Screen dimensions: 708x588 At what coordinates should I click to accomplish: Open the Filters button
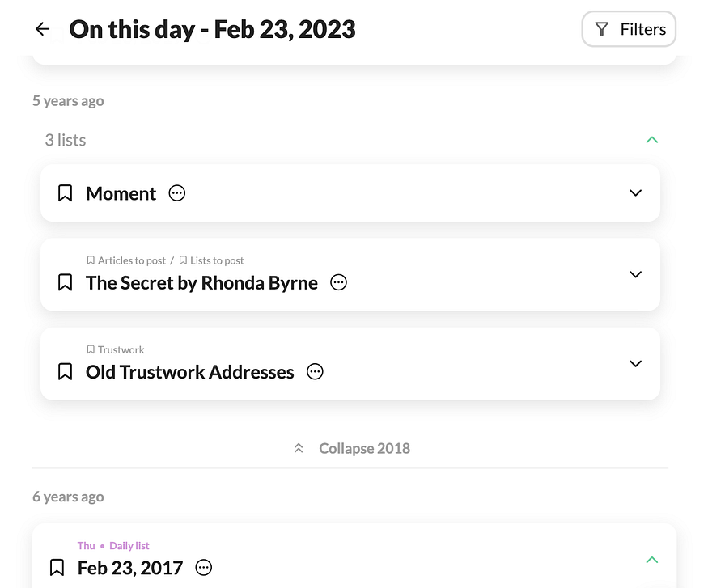point(629,30)
